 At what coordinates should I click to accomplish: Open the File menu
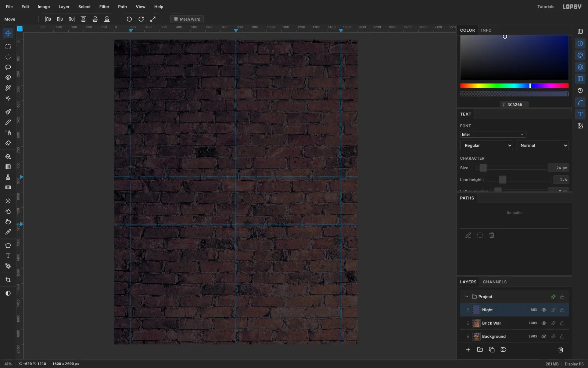point(9,7)
